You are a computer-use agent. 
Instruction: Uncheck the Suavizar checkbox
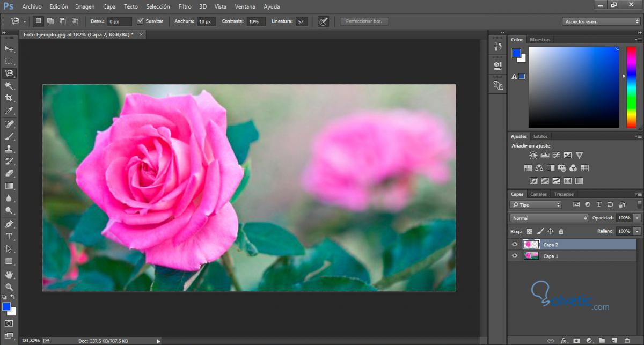tap(141, 21)
